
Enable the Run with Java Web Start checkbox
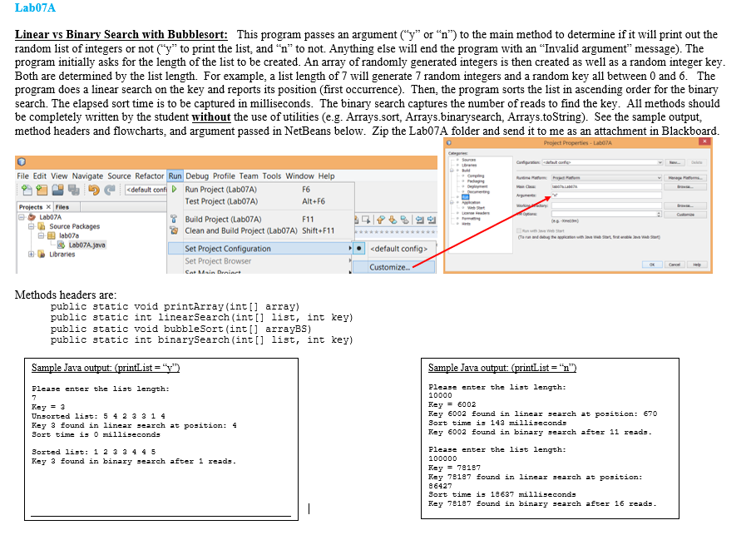tap(519, 231)
